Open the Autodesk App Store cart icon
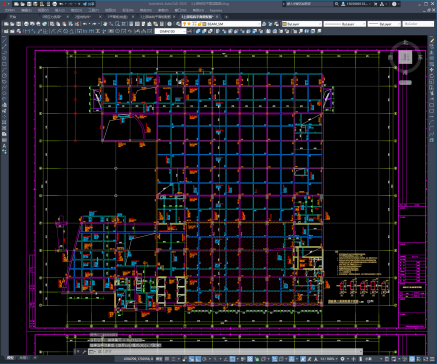Viewport: 437px width, 364px height. [376, 4]
